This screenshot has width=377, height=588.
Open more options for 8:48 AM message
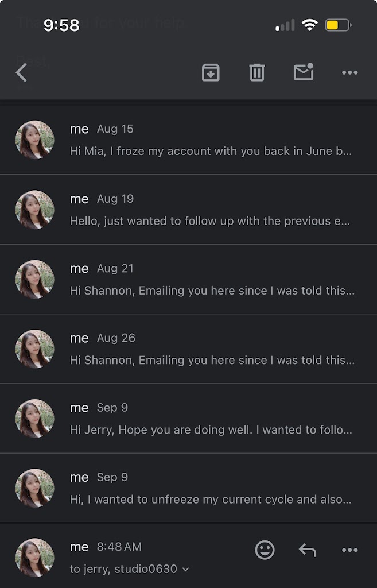tap(349, 550)
